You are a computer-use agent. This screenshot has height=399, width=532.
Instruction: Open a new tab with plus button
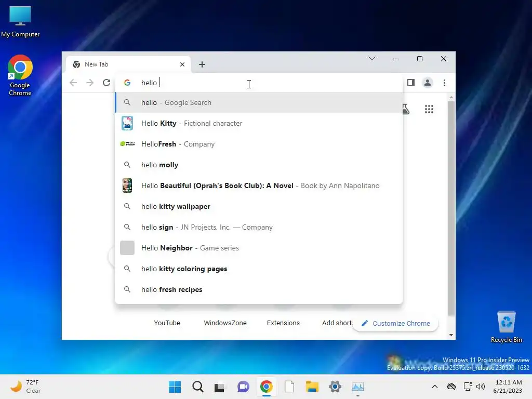(x=202, y=64)
